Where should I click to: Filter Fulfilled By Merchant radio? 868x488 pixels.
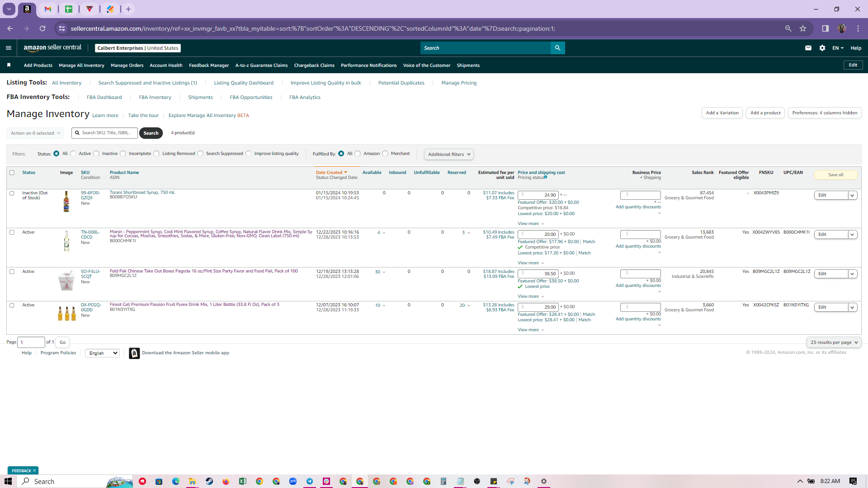pyautogui.click(x=385, y=154)
